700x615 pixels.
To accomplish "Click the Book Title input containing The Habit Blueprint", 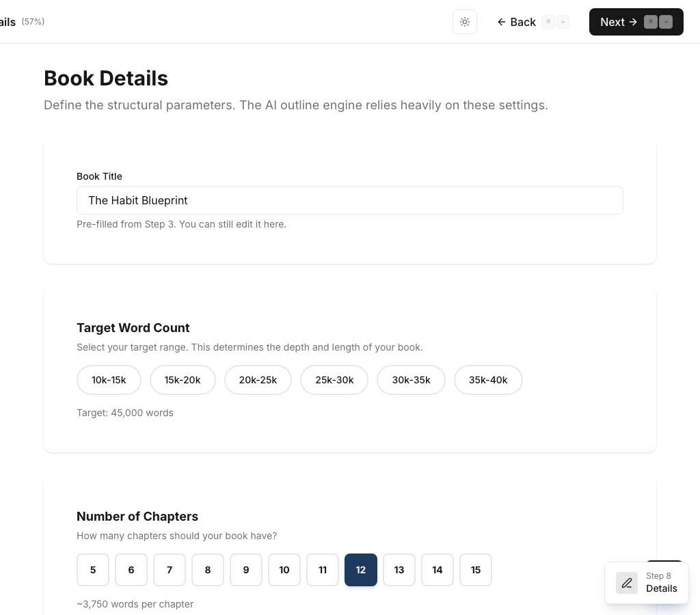I will (x=350, y=200).
